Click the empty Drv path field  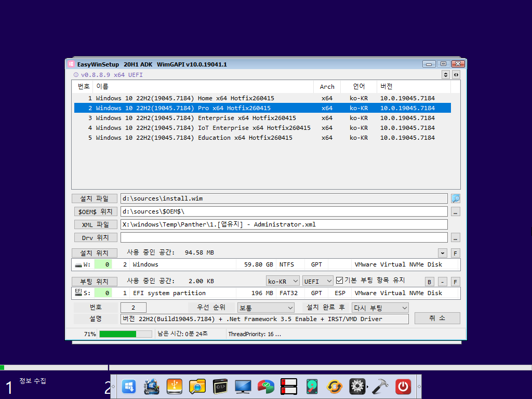click(284, 237)
